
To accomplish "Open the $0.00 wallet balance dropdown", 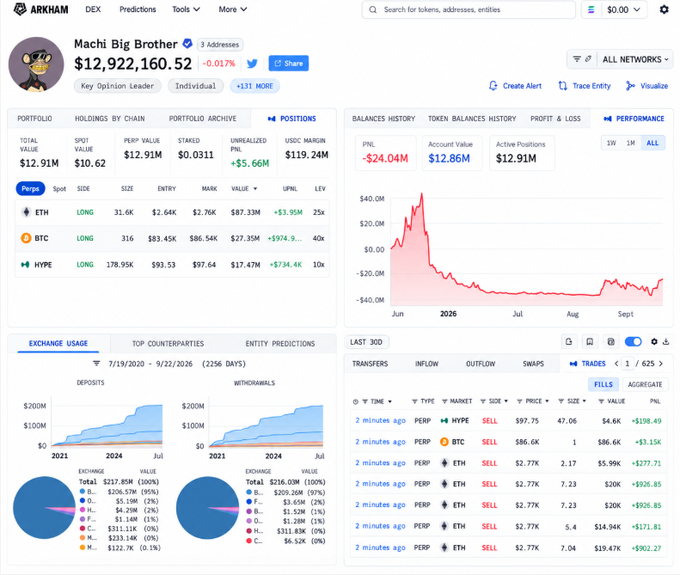I will (x=624, y=10).
